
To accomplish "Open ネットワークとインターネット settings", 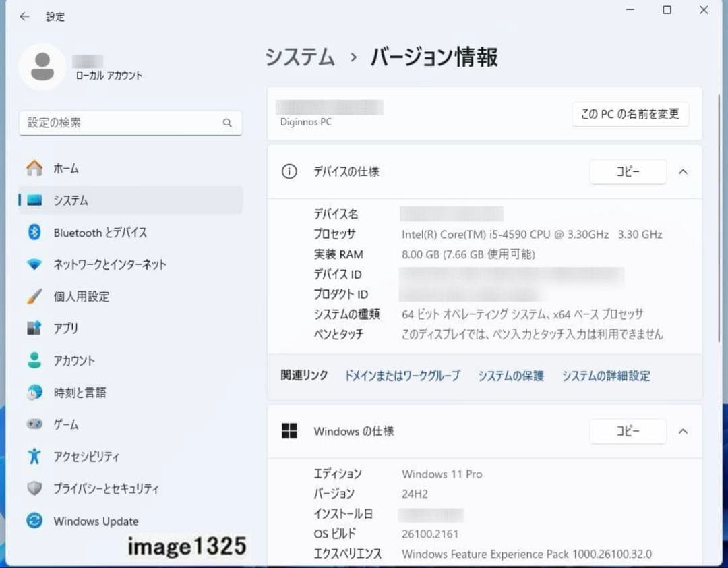I will [110, 264].
